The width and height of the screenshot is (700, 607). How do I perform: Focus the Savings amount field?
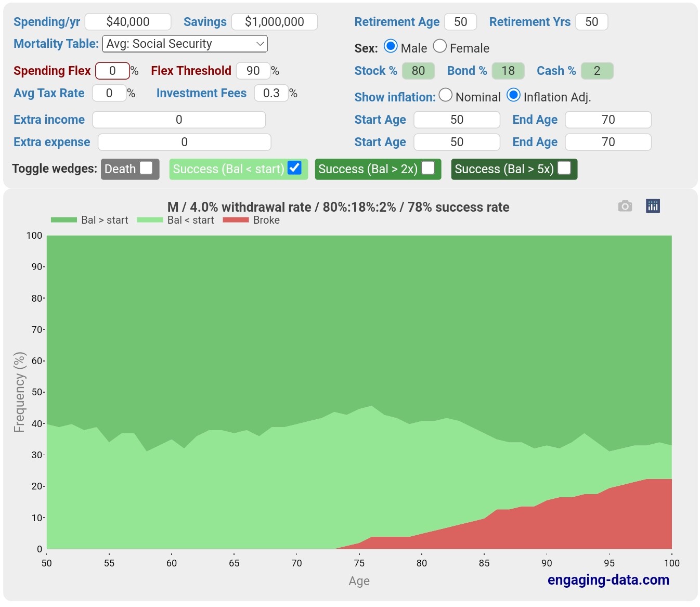[274, 22]
